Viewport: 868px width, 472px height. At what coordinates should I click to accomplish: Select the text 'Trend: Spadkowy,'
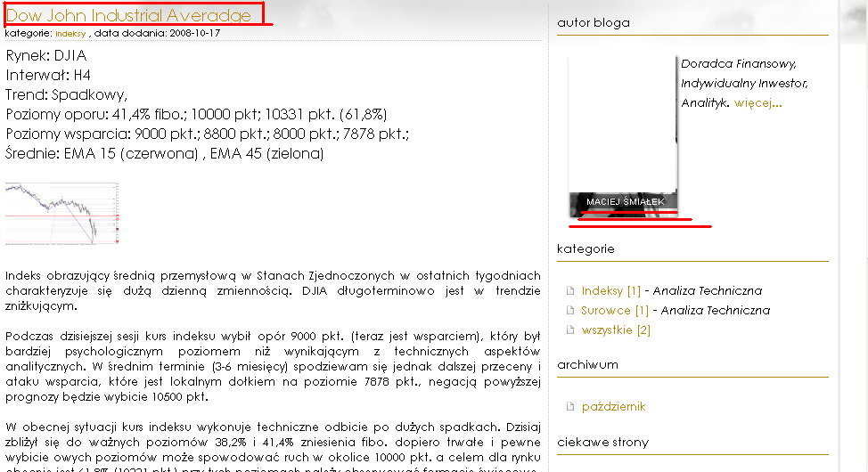coord(67,95)
